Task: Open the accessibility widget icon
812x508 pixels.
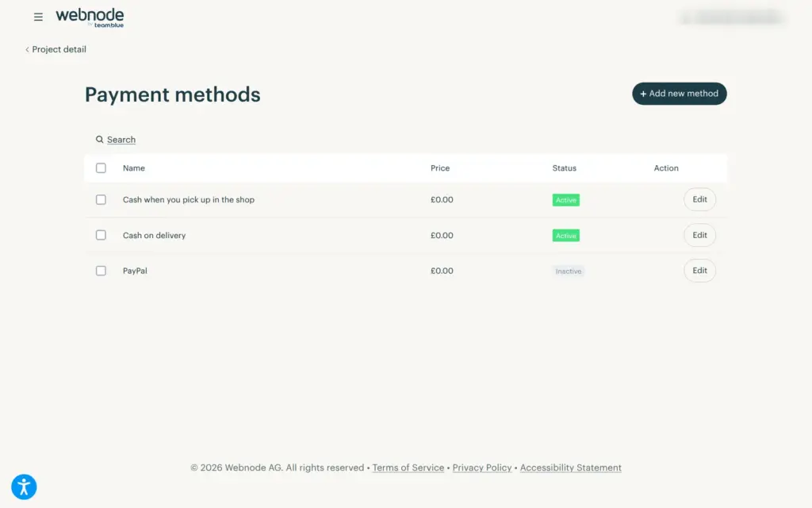Action: (x=24, y=487)
